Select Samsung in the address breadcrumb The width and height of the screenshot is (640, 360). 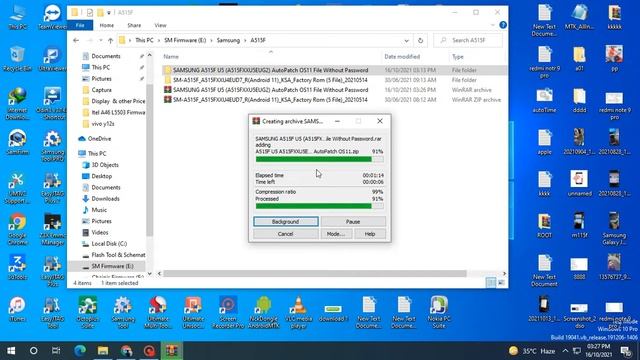tap(228, 40)
